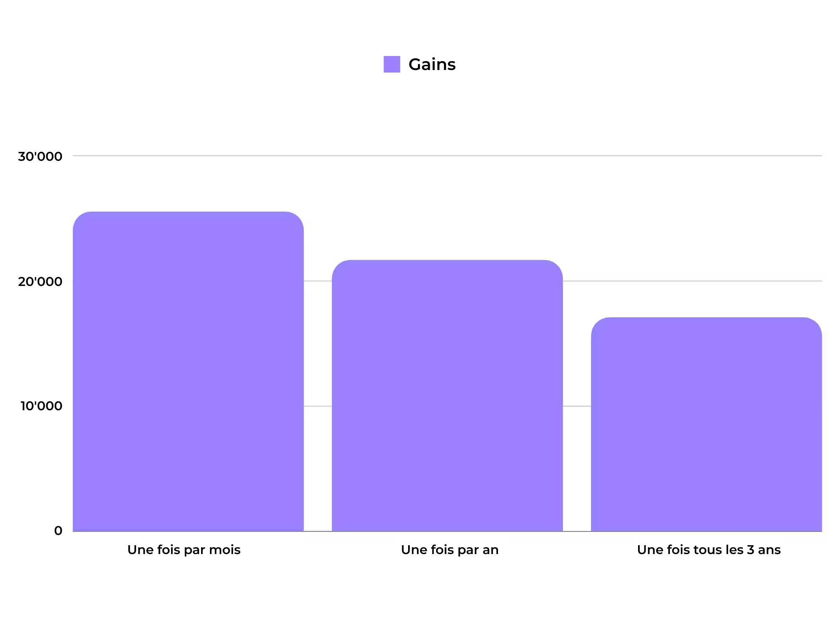Image resolution: width=840 pixels, height=630 pixels.
Task: Click the "Une fois par an" axis label
Action: 449,550
